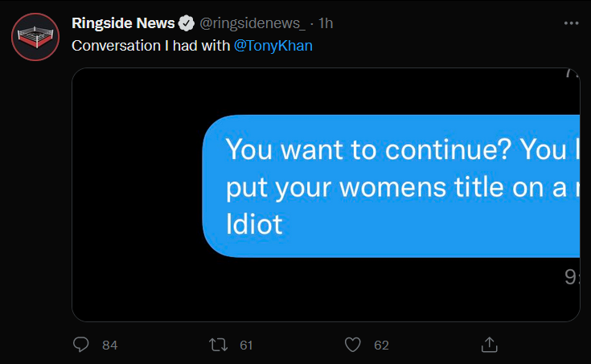This screenshot has width=591, height=364.
Task: Open the share upload arrow icon
Action: [x=489, y=345]
